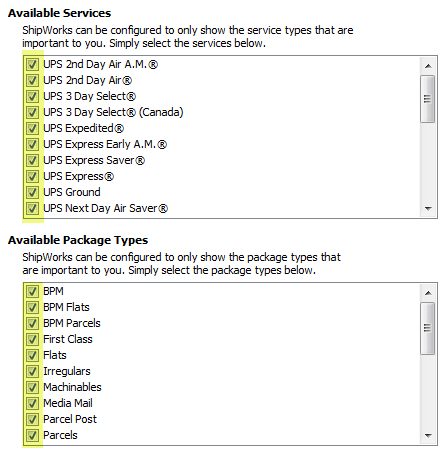This screenshot has width=442, height=449.
Task: Select the 'UPS Express®' row text
Action: tap(78, 176)
